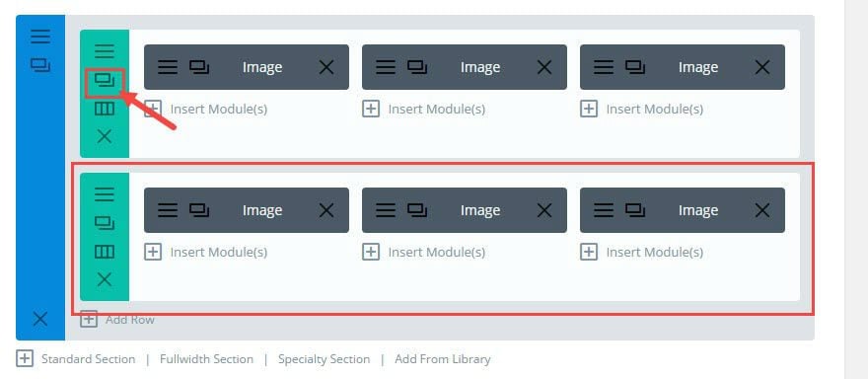Image resolution: width=868 pixels, height=379 pixels.
Task: Change column structure of first row
Action: click(105, 109)
